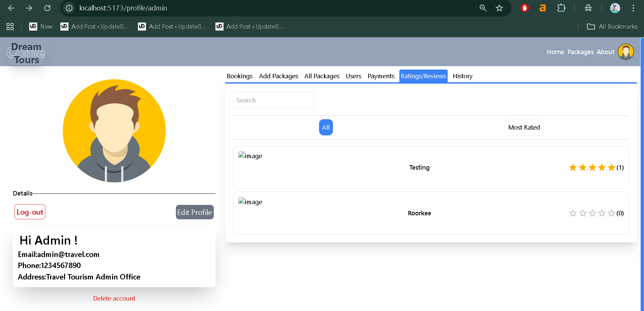Reload the page with the refresh icon
Screen dimensions: 644x311
pos(47,8)
